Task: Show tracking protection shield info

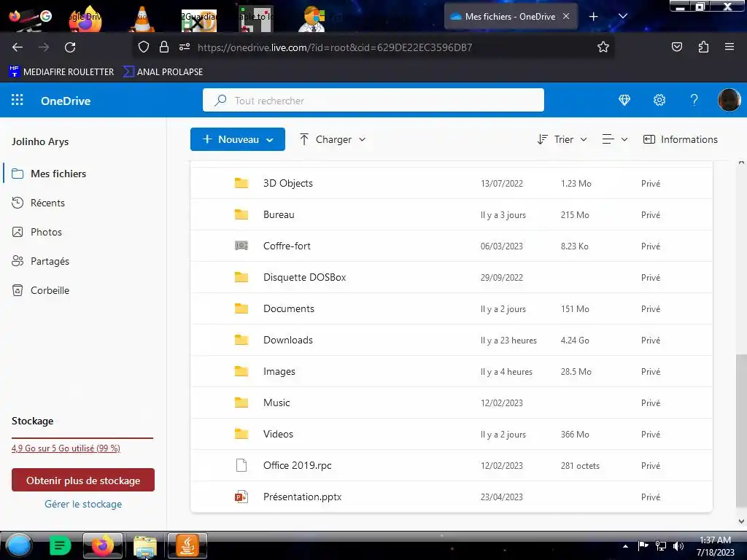Action: coord(144,47)
